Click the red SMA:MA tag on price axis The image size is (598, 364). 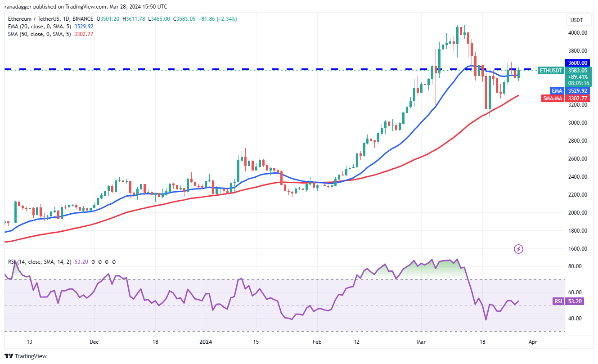(x=553, y=99)
